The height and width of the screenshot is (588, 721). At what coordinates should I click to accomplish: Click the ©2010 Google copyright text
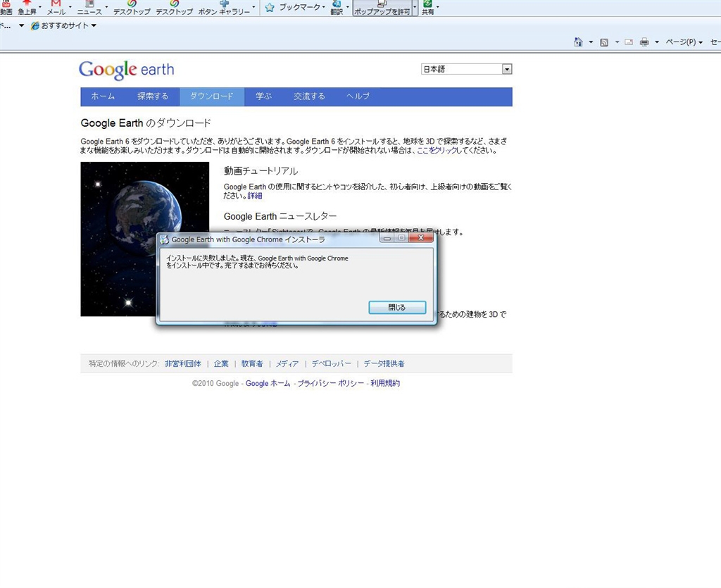tap(215, 383)
